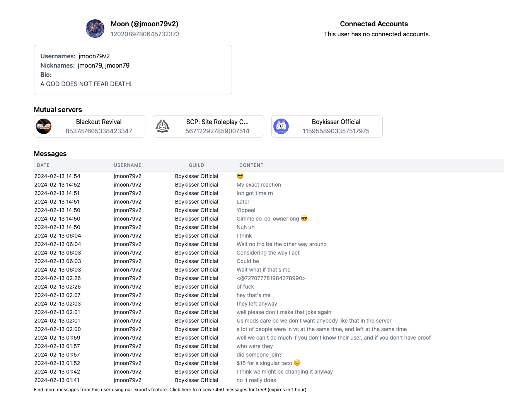Select the SCP: Site Roleplay C... server card
The width and height of the screenshot is (532, 406).
[208, 126]
